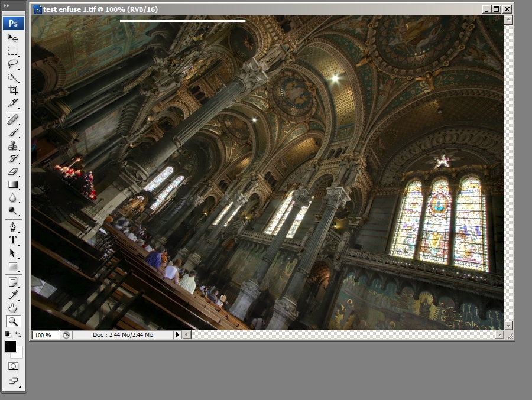The width and height of the screenshot is (532, 400).
Task: Click the vertical scrollbar up arrow
Action: pyautogui.click(x=508, y=20)
